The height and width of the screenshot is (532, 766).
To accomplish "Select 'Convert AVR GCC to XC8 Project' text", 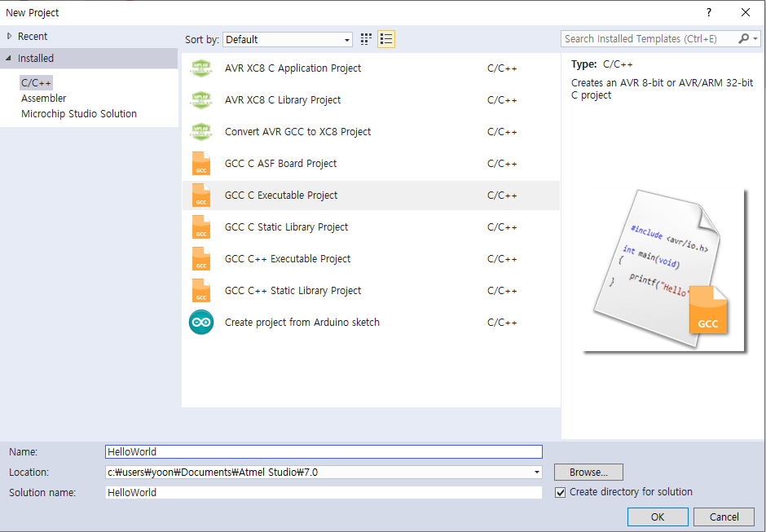I will click(297, 132).
